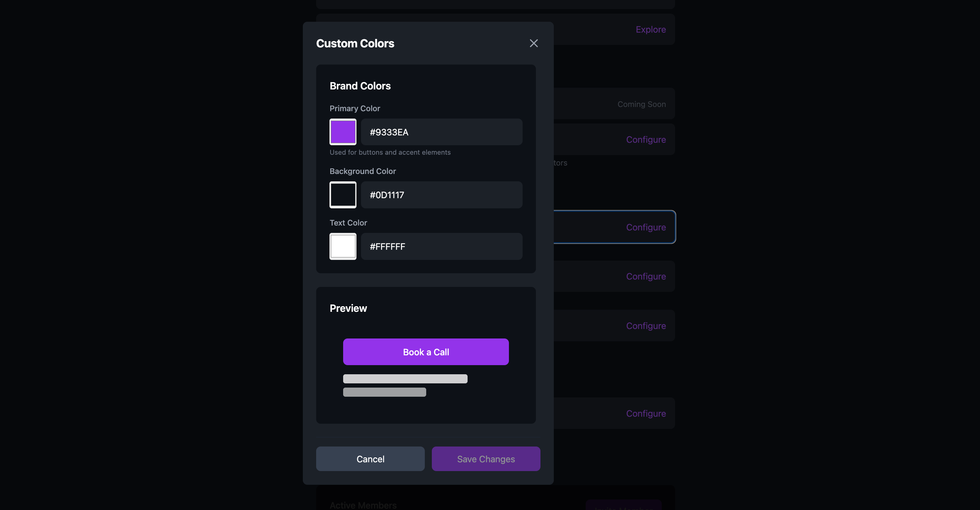The width and height of the screenshot is (980, 510).
Task: Open the purple Primary Color swatch
Action: click(x=343, y=132)
